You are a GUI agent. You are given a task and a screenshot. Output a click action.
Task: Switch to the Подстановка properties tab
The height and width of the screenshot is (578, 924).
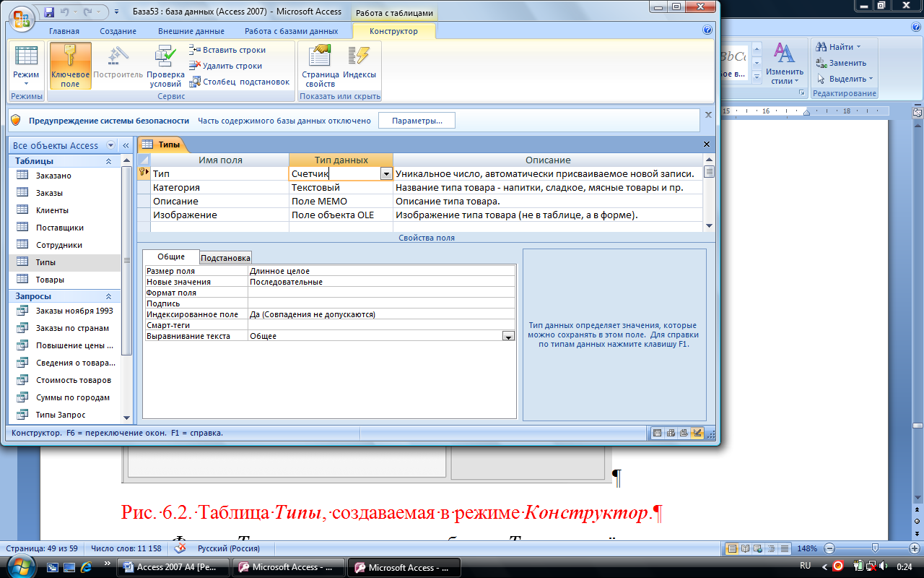point(225,258)
